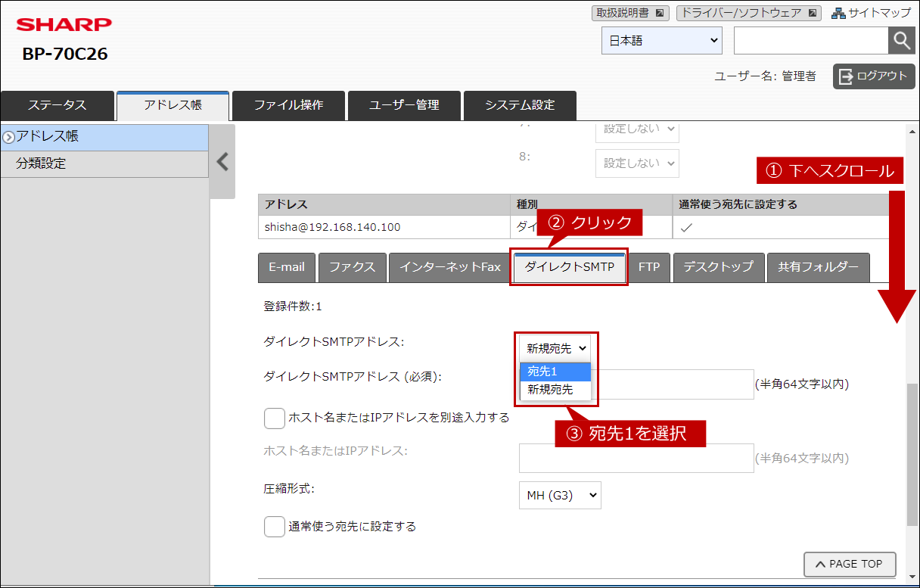Select the 共有フォルダー tab
Image resolution: width=920 pixels, height=588 pixels.
[819, 267]
